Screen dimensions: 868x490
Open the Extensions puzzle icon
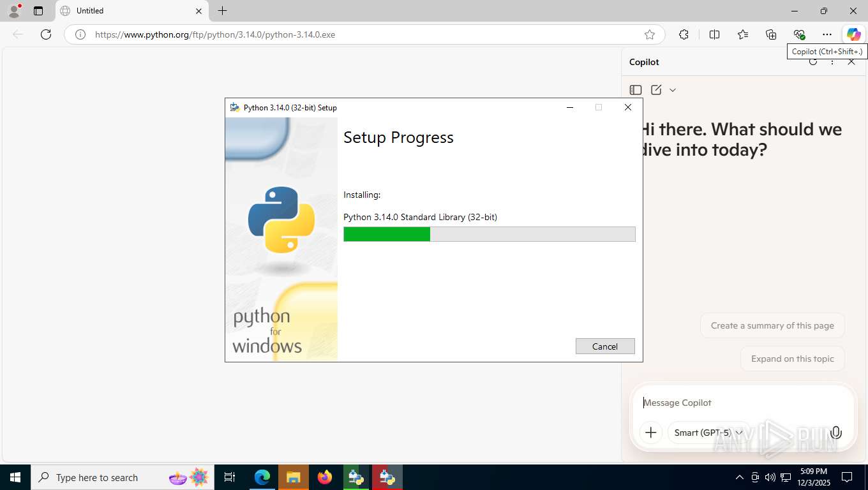[684, 34]
